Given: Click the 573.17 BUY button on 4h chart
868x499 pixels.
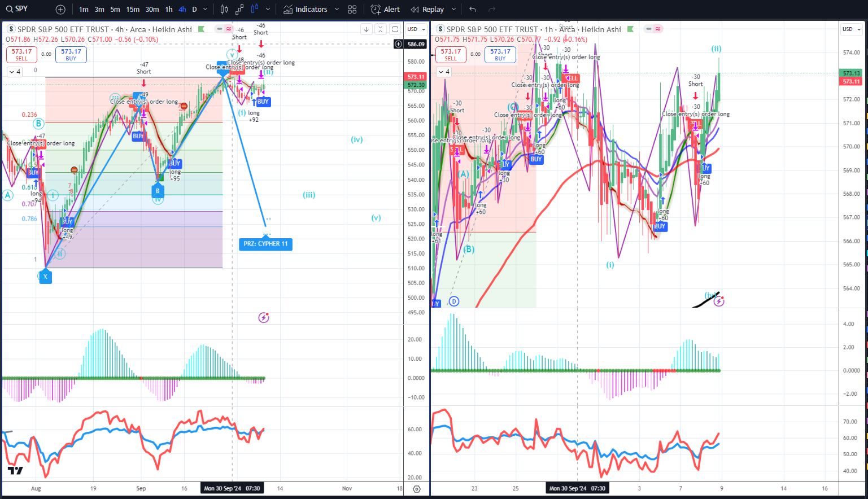Looking at the screenshot, I should 71,55.
